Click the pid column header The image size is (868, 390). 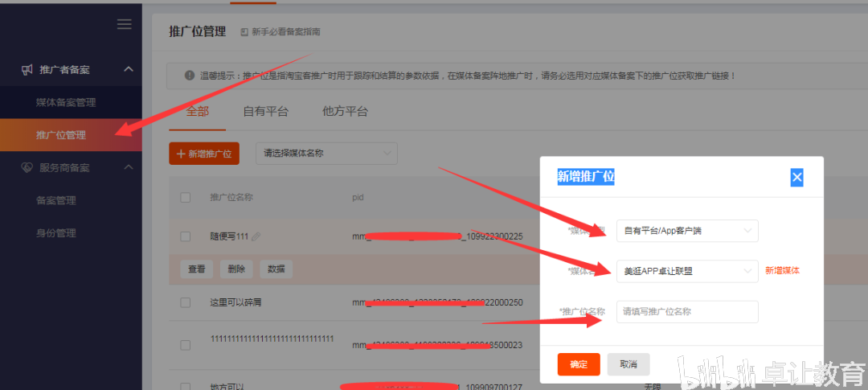point(358,197)
